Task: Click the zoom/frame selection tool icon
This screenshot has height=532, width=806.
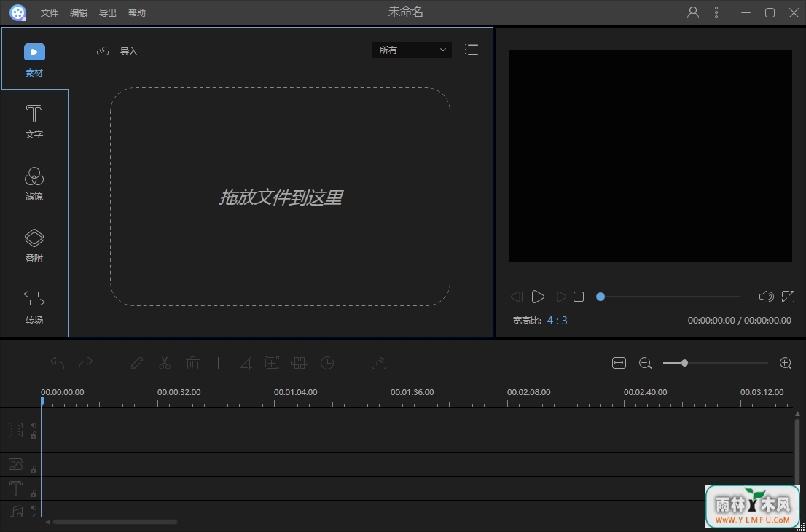Action: pos(271,363)
